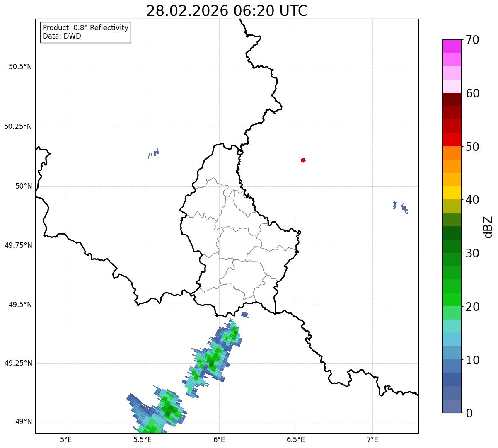This screenshot has height=448, width=498.
Task: Pick the yellow colorbar swatch just above 40
Action: tap(452, 193)
